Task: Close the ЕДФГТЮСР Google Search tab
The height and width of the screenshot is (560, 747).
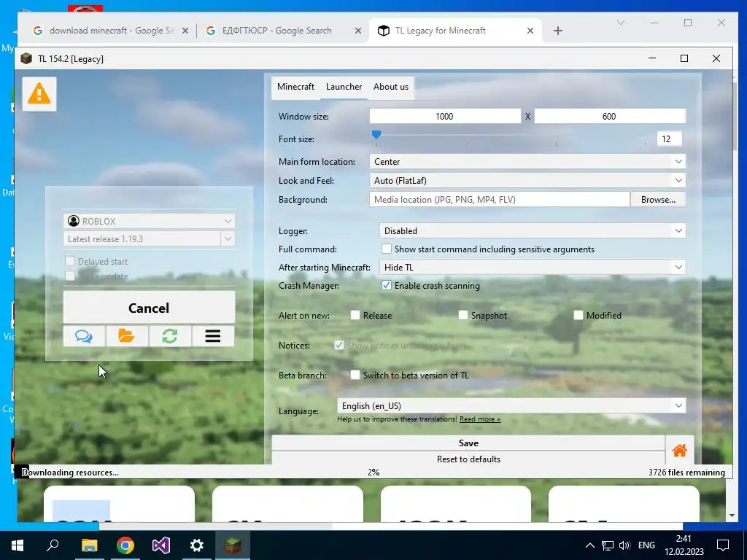Action: pos(357,31)
